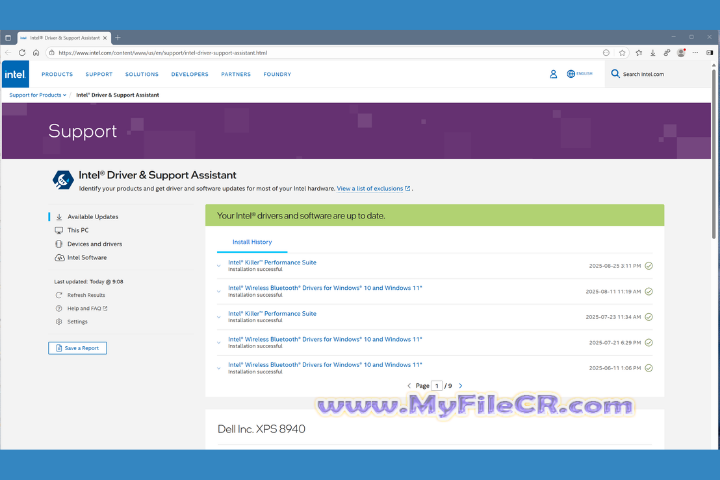Click success checkmark for 2025-06-11 entry
The width and height of the screenshot is (720, 480).
649,368
